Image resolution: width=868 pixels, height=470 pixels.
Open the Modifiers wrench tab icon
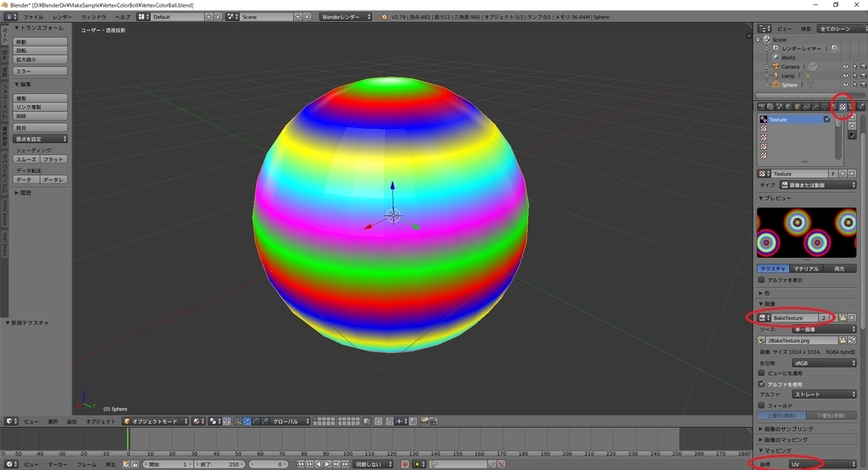coord(815,106)
